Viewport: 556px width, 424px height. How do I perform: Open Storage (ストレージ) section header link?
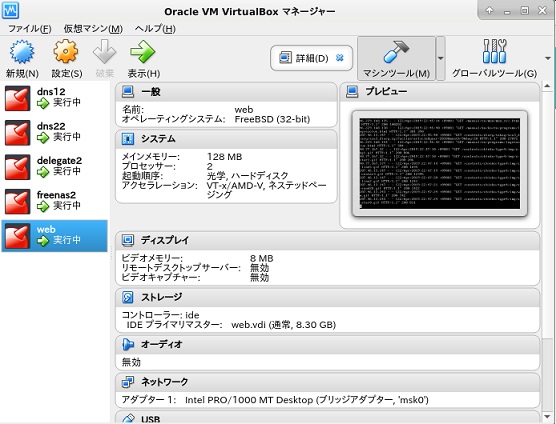(x=161, y=297)
